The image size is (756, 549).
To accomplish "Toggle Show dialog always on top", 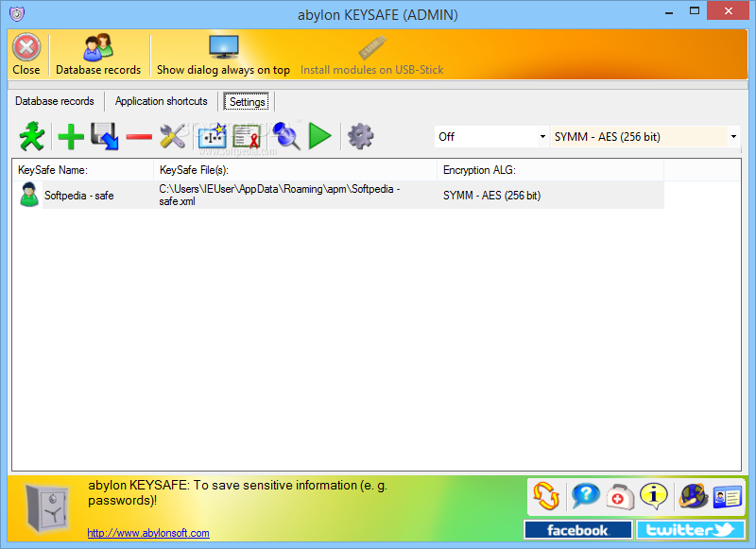I will [223, 54].
